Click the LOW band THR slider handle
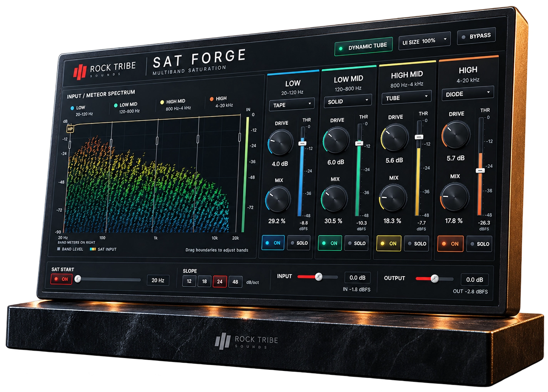 (x=302, y=143)
